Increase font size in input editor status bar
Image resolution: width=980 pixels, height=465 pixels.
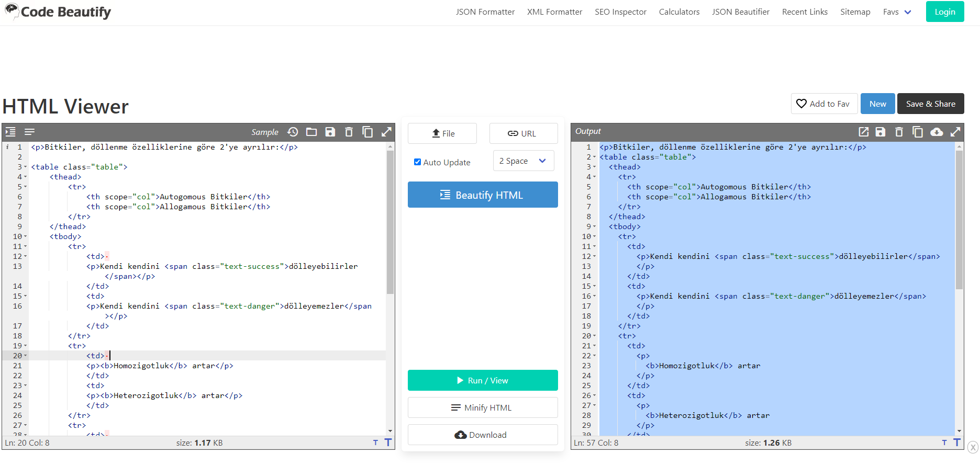point(388,442)
